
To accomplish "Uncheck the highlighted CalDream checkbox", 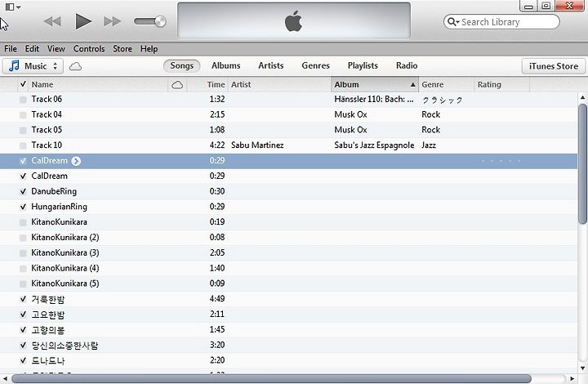I will (x=23, y=161).
